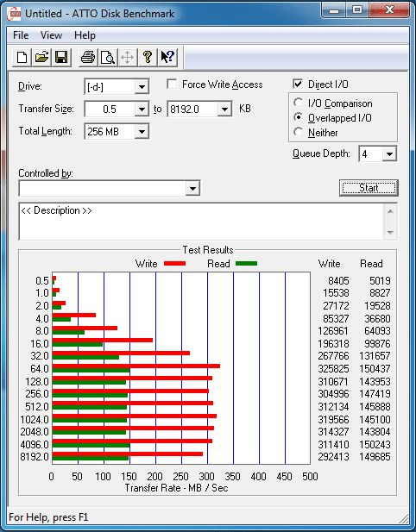Click the write value 325825

[333, 368]
